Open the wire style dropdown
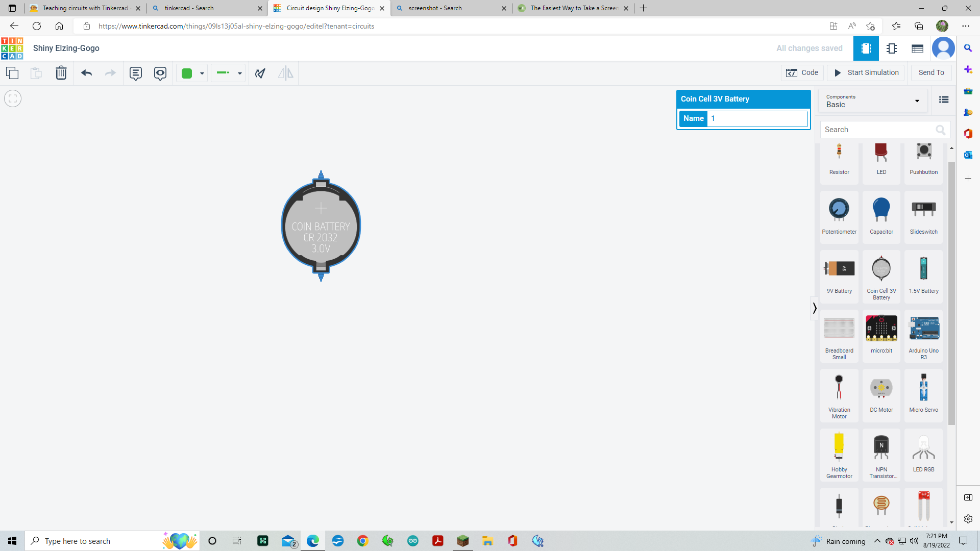980x551 pixels. 239,73
